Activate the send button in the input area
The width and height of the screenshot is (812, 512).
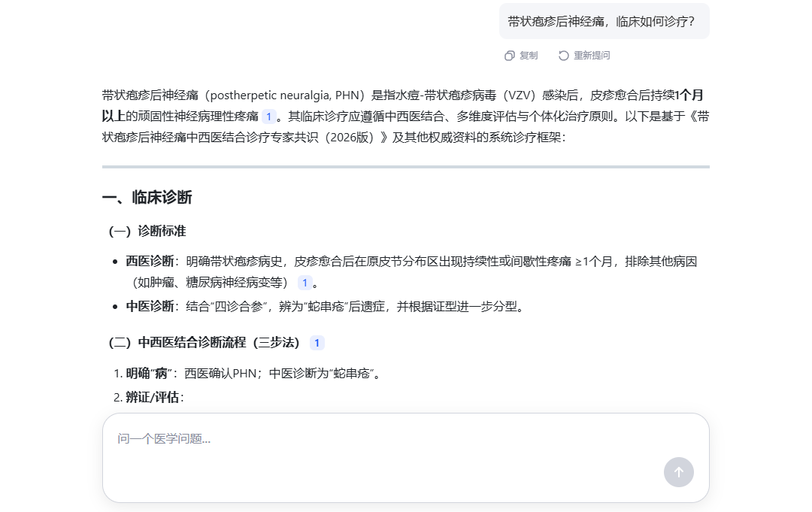coord(678,472)
